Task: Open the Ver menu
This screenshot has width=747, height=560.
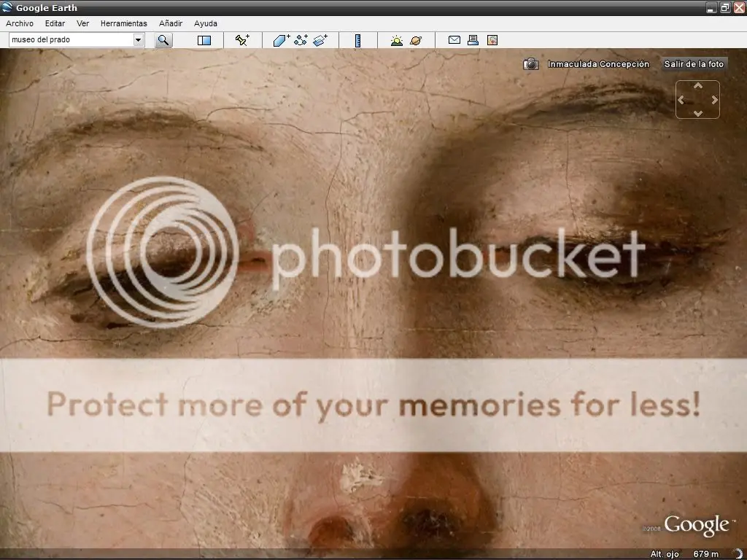Action: (x=83, y=23)
